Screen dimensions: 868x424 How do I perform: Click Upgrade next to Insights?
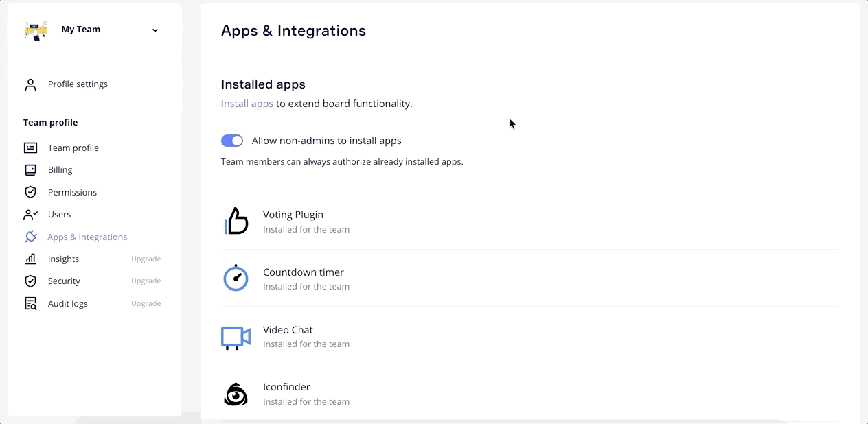click(146, 259)
